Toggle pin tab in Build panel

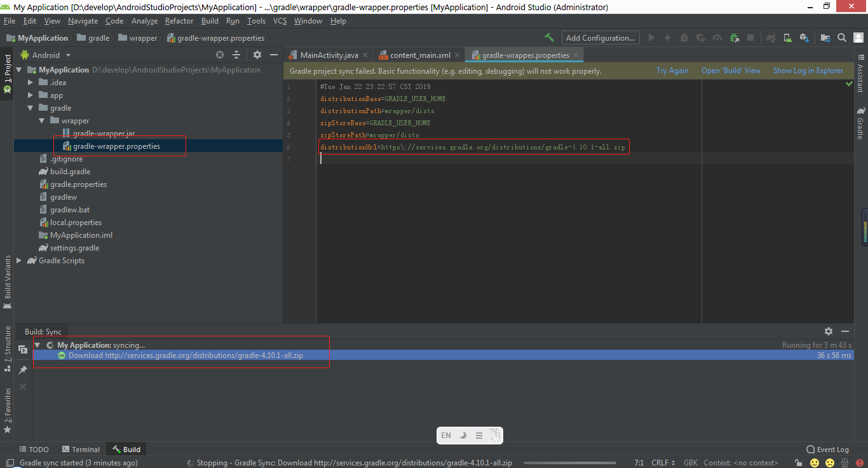(23, 369)
